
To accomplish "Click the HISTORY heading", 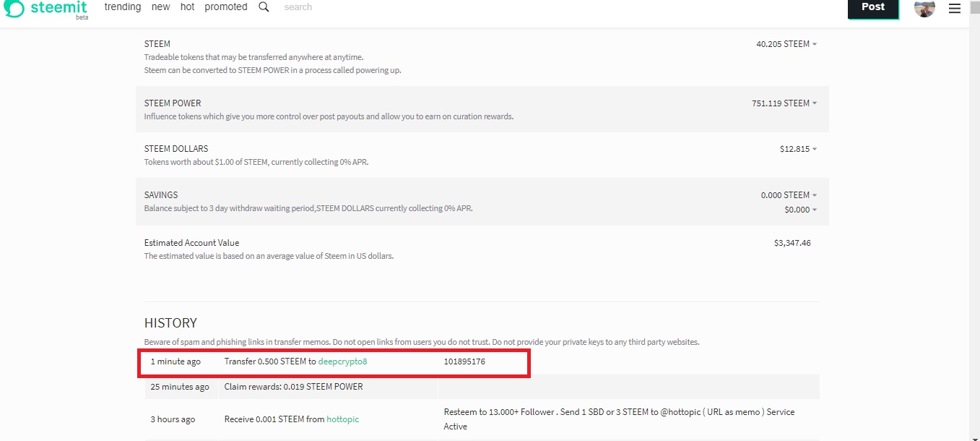I will click(x=170, y=323).
